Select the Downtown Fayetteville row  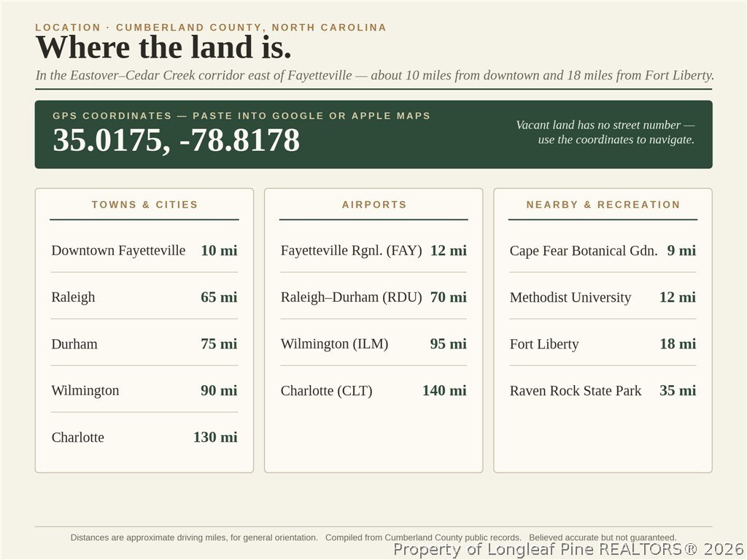[x=144, y=250]
